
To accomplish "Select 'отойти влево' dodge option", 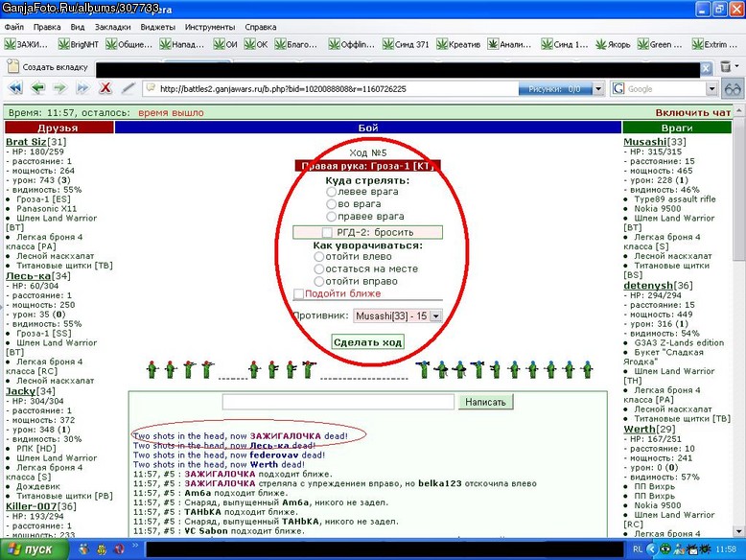I will [x=318, y=257].
